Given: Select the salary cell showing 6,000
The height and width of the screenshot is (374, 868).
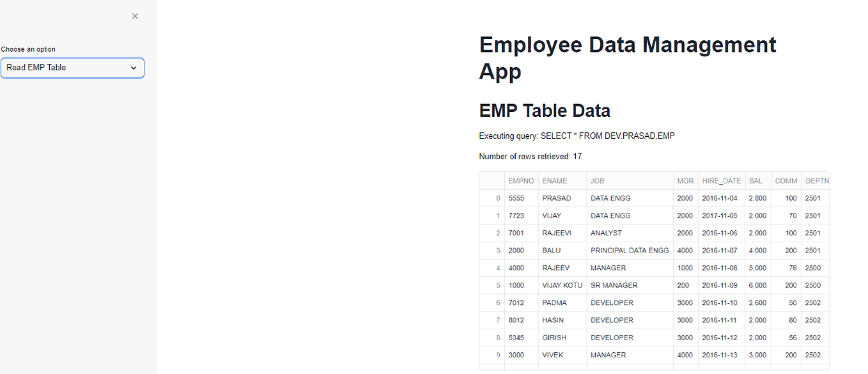Looking at the screenshot, I should [x=757, y=285].
